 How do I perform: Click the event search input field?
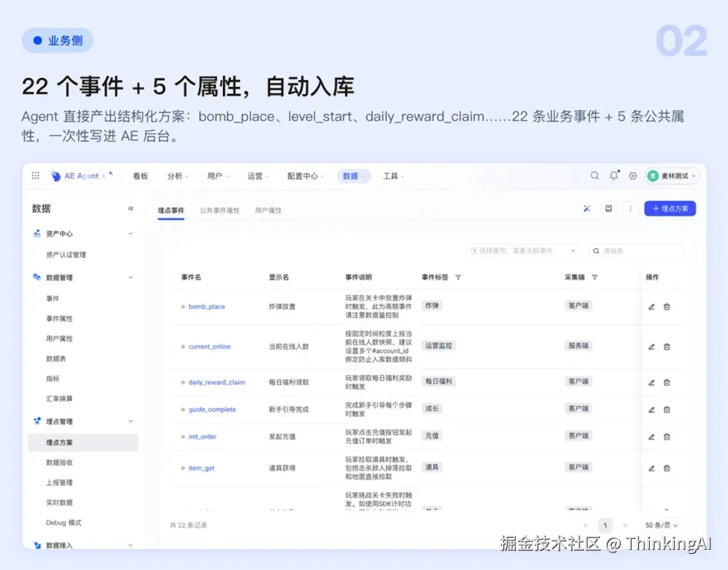(636, 251)
